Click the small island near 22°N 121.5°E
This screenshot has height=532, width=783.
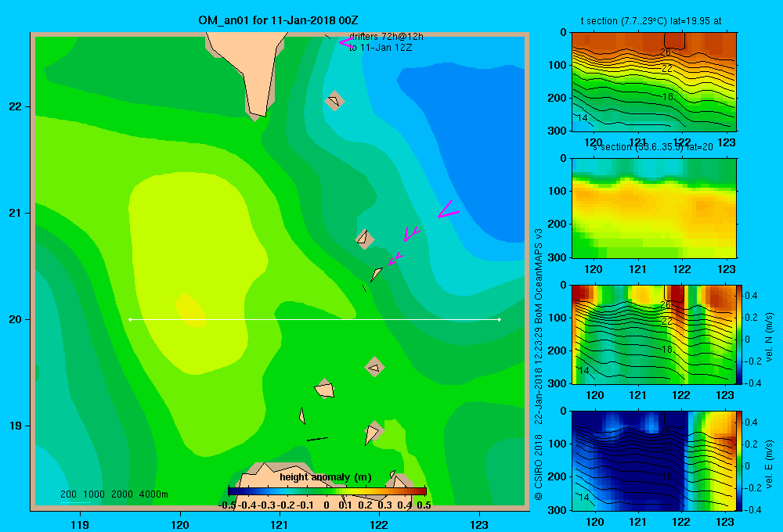tap(334, 101)
